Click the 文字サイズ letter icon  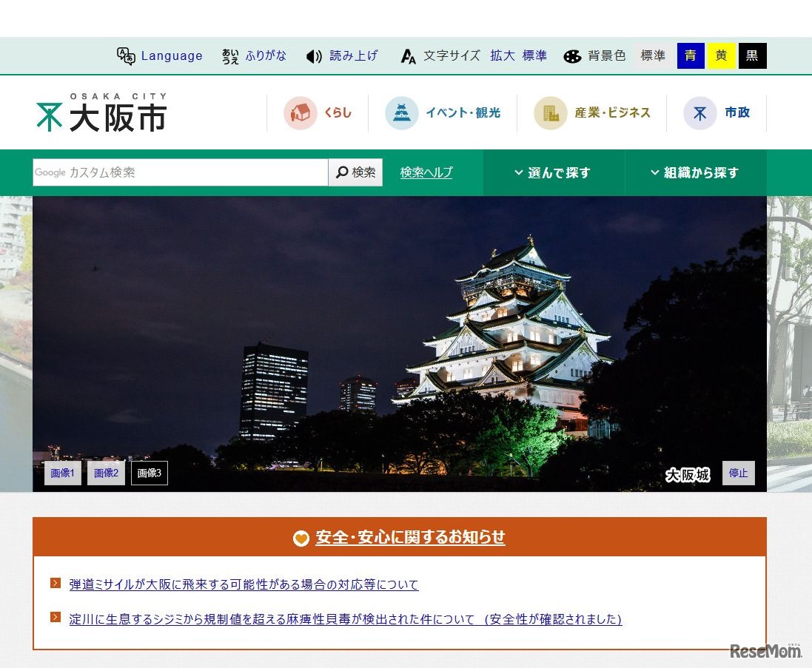tap(408, 55)
